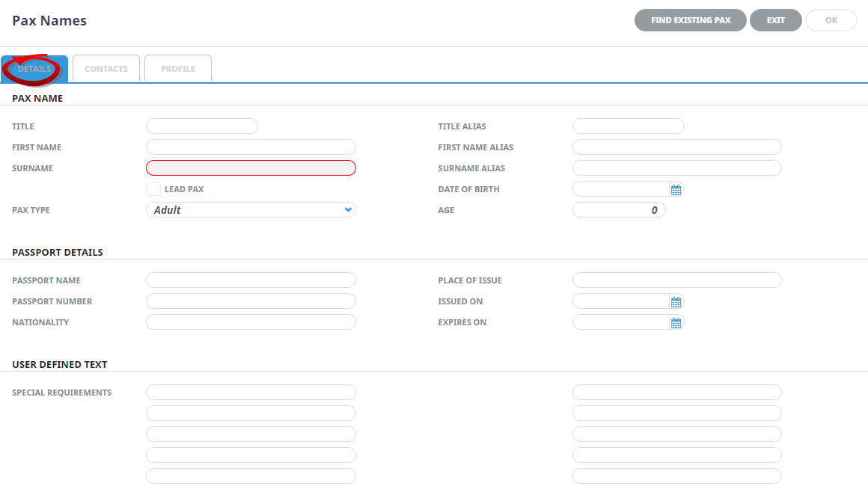Focus the Surname Alias input

coord(676,168)
